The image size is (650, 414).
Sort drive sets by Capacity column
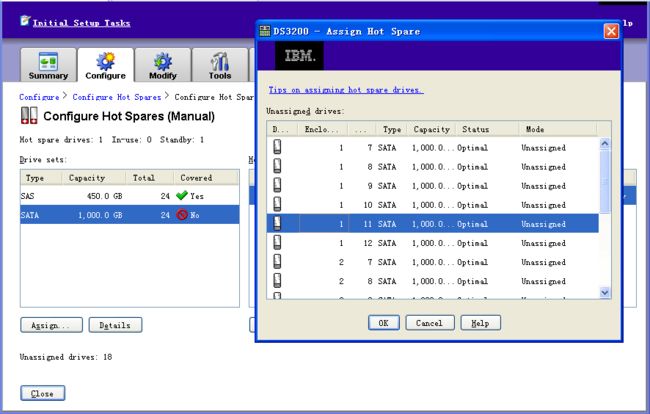[x=94, y=177]
